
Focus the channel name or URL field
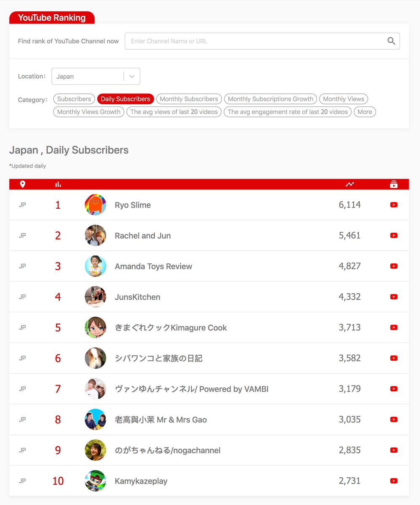pos(262,41)
